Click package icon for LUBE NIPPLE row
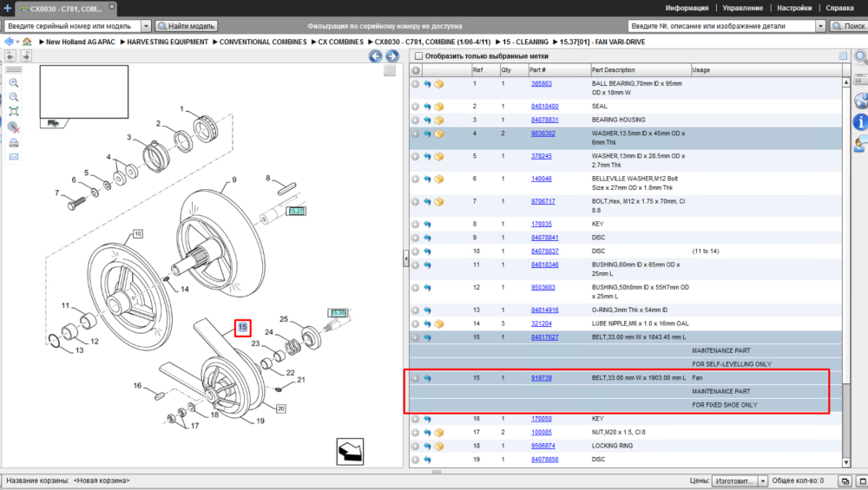 tap(439, 324)
